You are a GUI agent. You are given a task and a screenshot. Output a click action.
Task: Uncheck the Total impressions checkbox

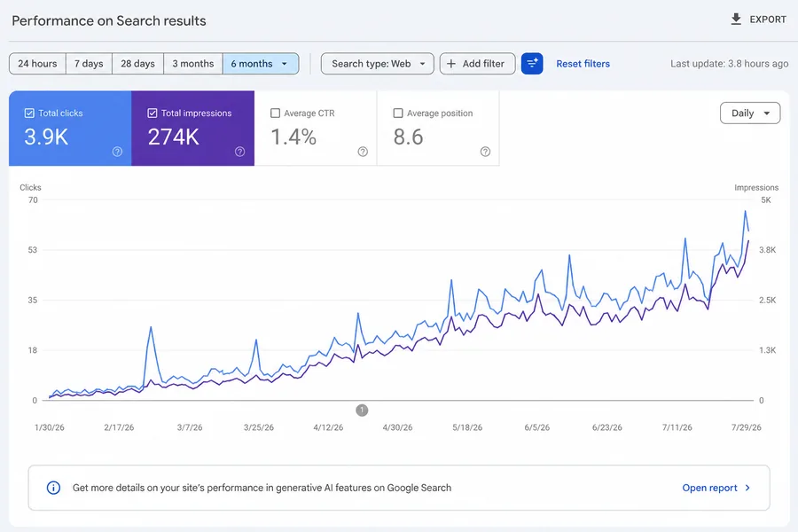tap(153, 113)
